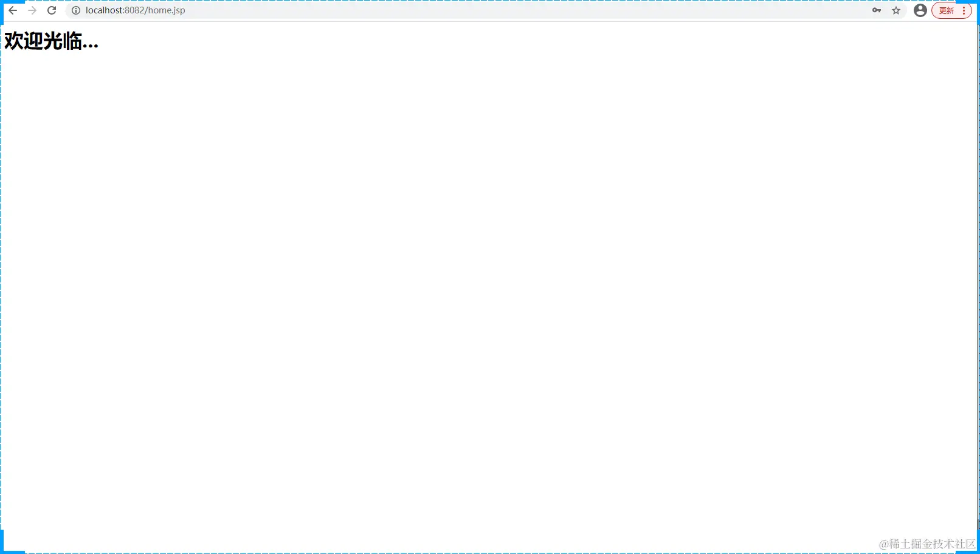The image size is (980, 554).
Task: Select the localhost:8082/home.jsp URL text
Action: (x=135, y=10)
